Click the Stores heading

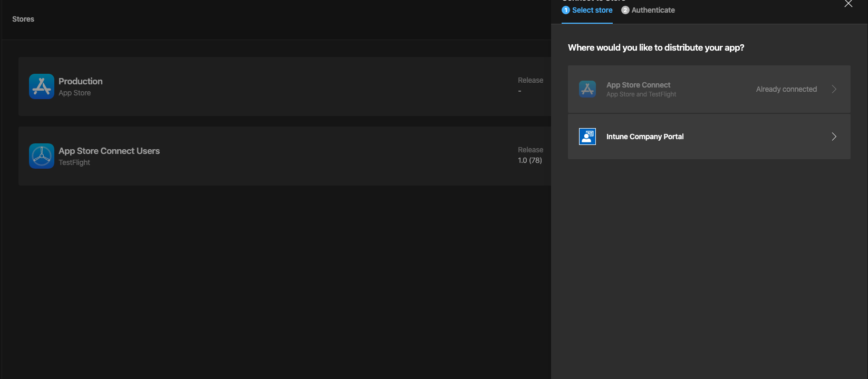pos(23,19)
